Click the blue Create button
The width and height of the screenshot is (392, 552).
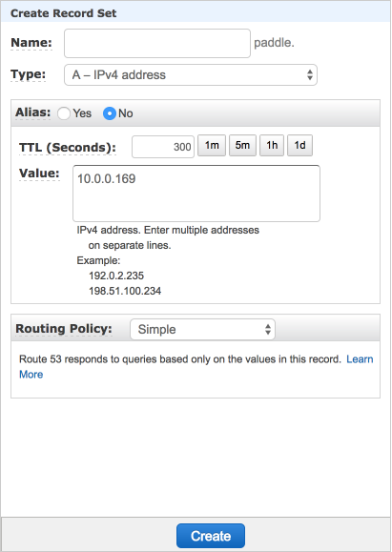click(x=211, y=536)
